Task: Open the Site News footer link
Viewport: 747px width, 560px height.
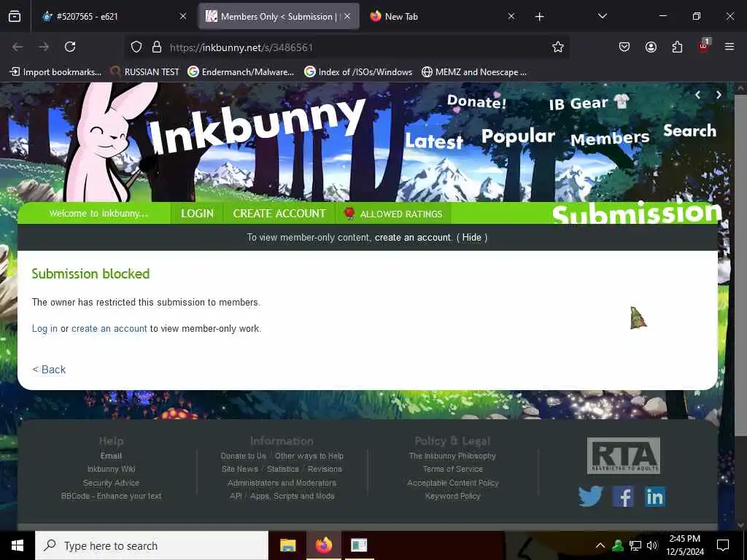Action: pos(239,469)
